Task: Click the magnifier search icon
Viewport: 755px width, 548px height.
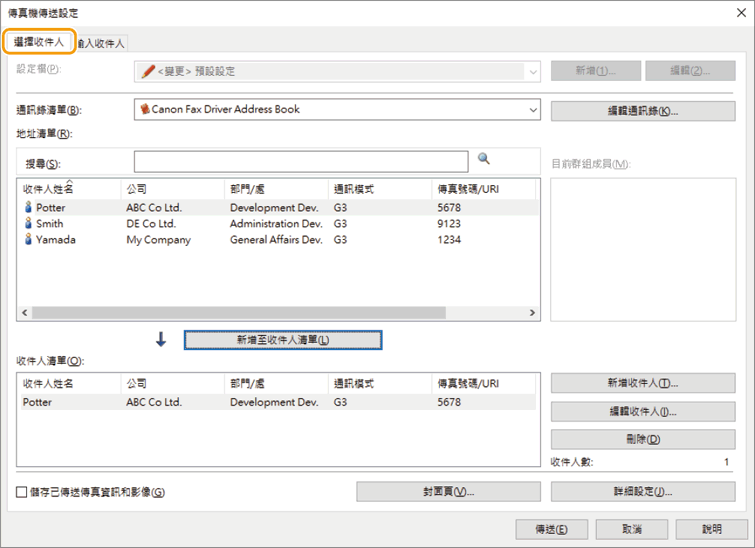Action: click(x=484, y=159)
